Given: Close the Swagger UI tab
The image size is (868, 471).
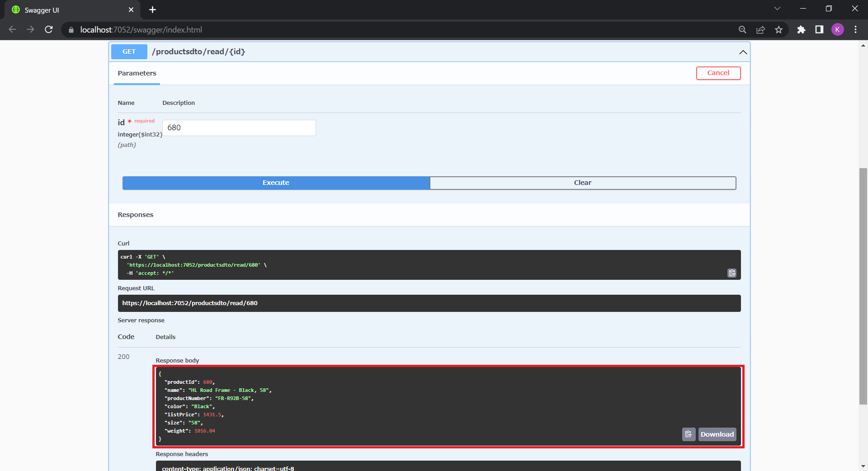Looking at the screenshot, I should [131, 9].
